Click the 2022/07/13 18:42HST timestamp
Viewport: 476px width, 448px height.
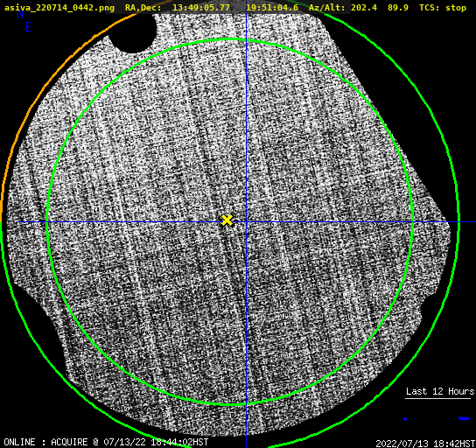(x=425, y=444)
